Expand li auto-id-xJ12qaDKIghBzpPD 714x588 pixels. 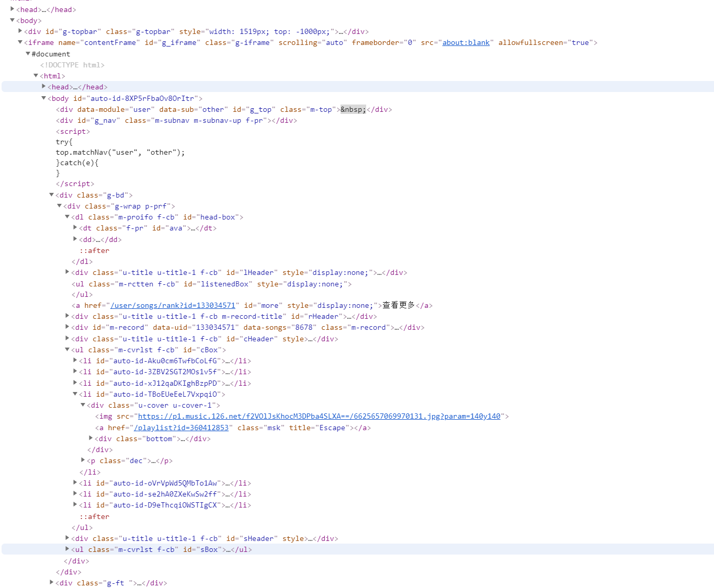coord(75,383)
